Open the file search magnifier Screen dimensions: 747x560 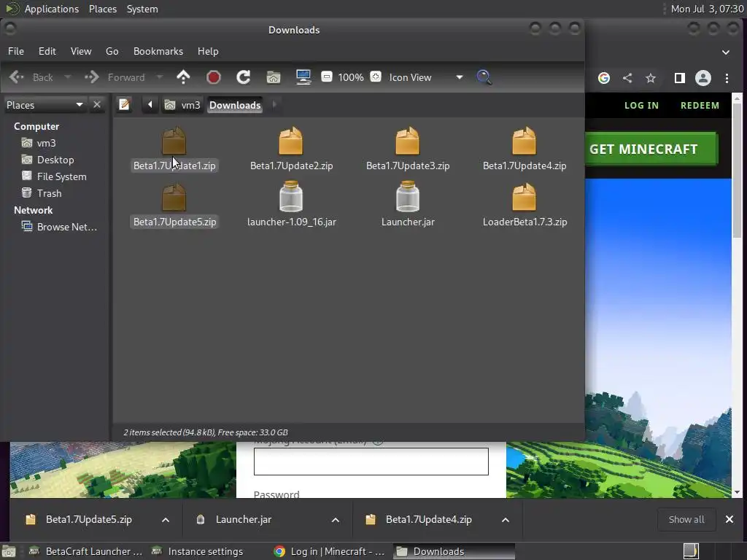(x=484, y=77)
